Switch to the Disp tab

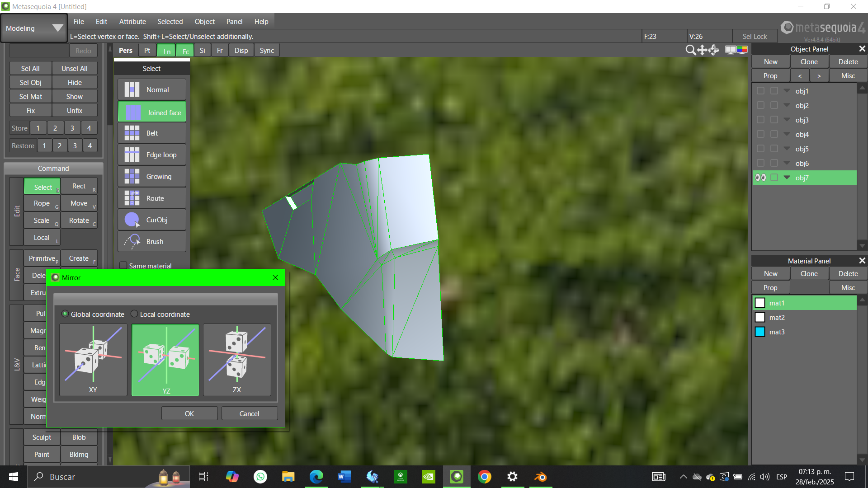point(241,51)
